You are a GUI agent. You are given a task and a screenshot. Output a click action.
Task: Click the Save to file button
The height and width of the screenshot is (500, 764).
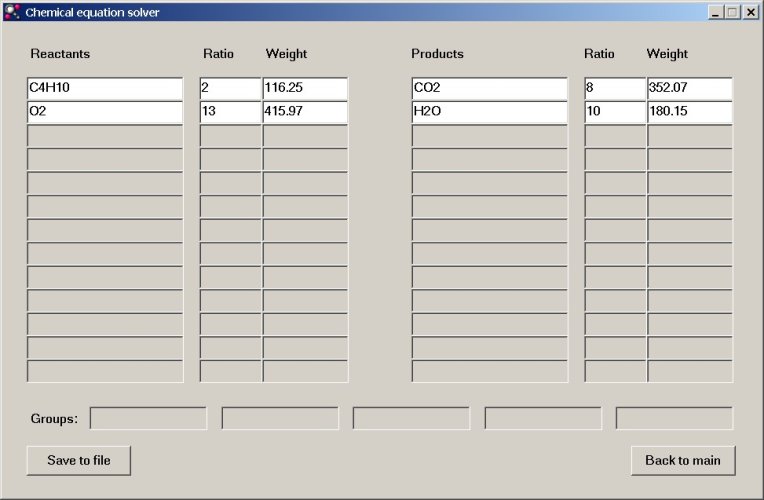[x=78, y=460]
